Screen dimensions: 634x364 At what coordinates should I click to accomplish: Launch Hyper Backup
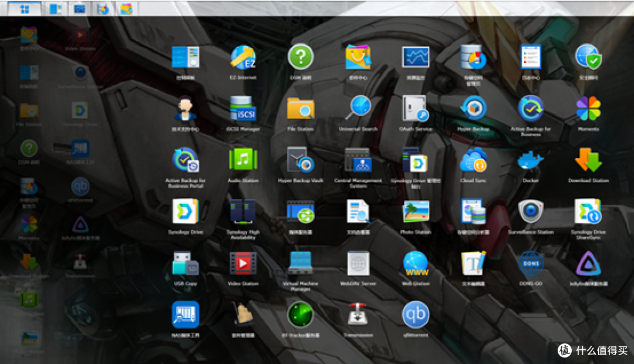click(473, 109)
